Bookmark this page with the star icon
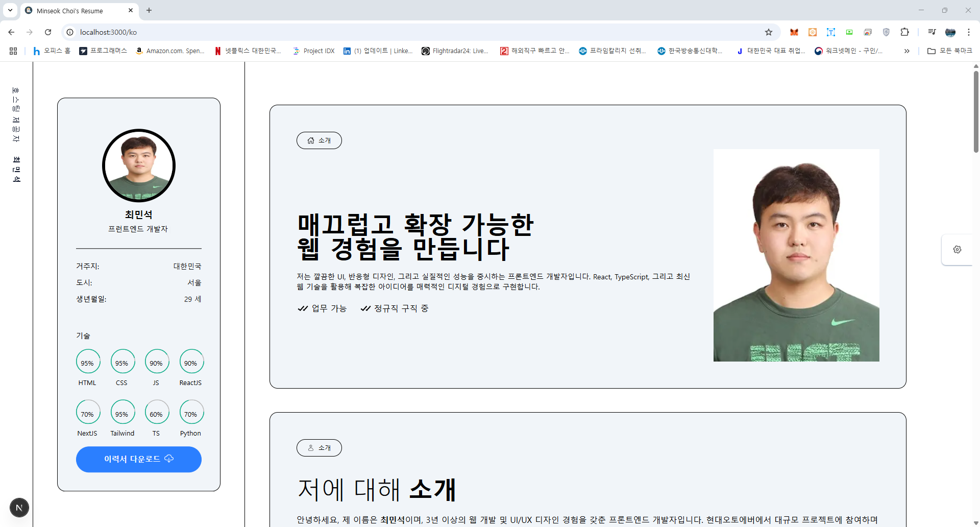980x527 pixels. [x=769, y=32]
